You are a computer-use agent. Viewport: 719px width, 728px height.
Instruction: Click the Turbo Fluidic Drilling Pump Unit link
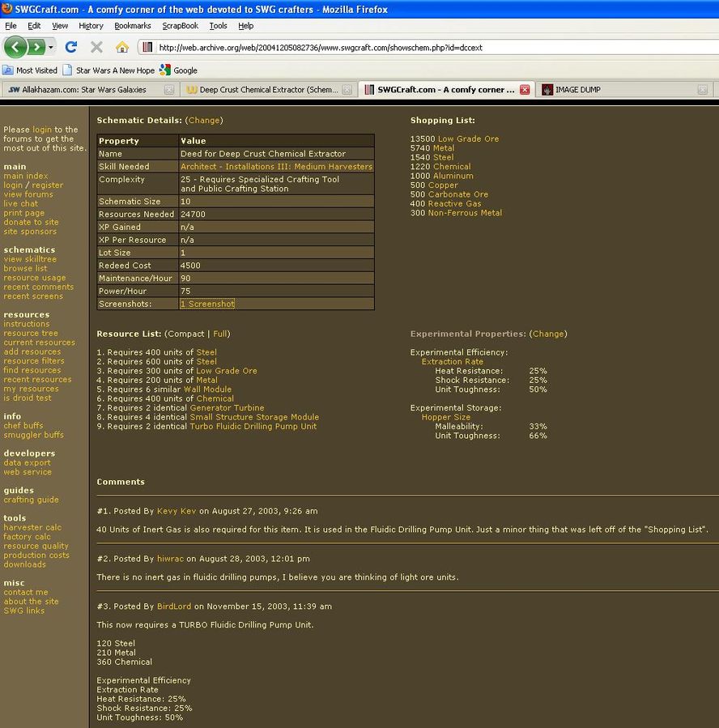click(x=253, y=427)
